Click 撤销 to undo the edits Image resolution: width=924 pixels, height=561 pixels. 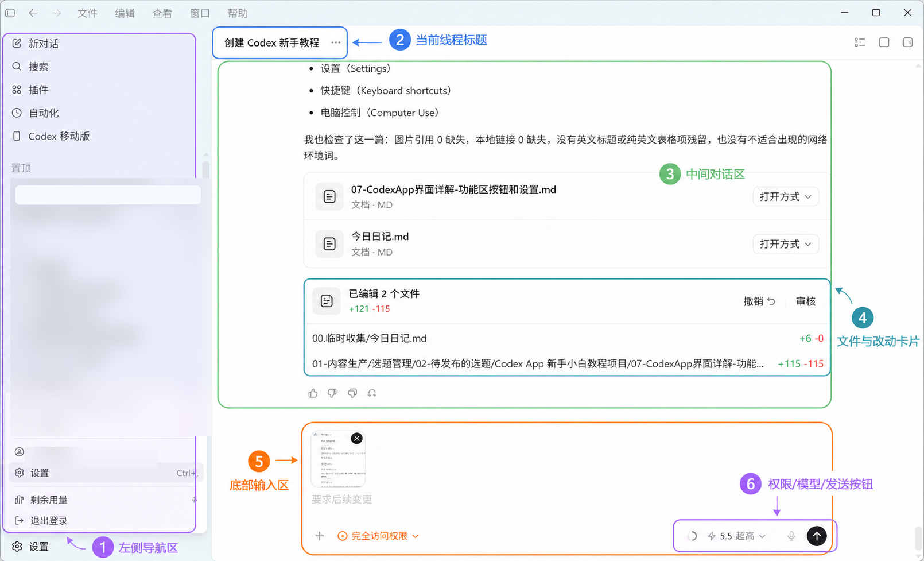pos(759,301)
